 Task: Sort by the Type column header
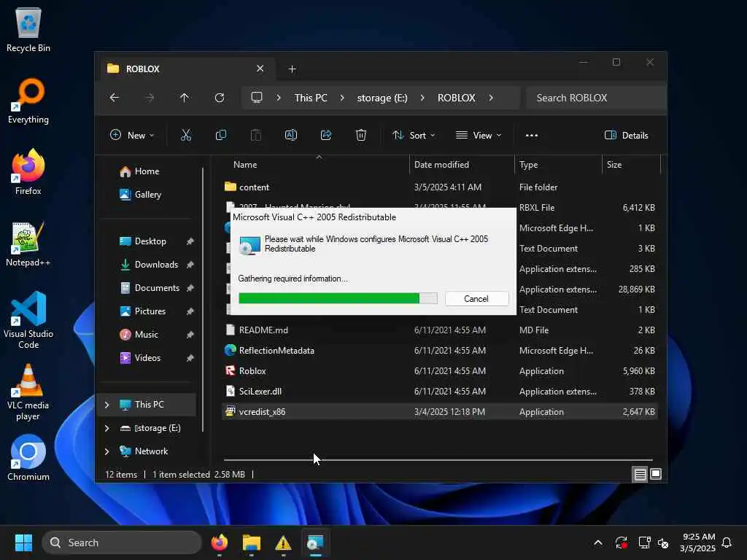(x=528, y=165)
